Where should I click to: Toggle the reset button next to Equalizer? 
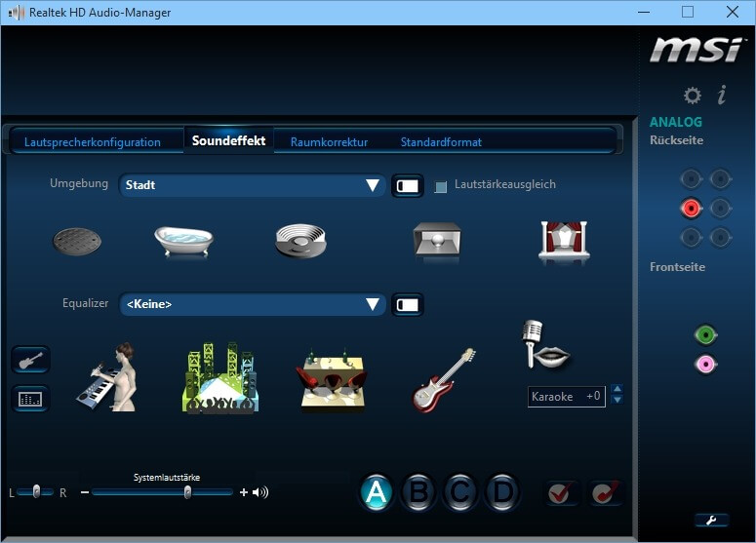tap(408, 304)
